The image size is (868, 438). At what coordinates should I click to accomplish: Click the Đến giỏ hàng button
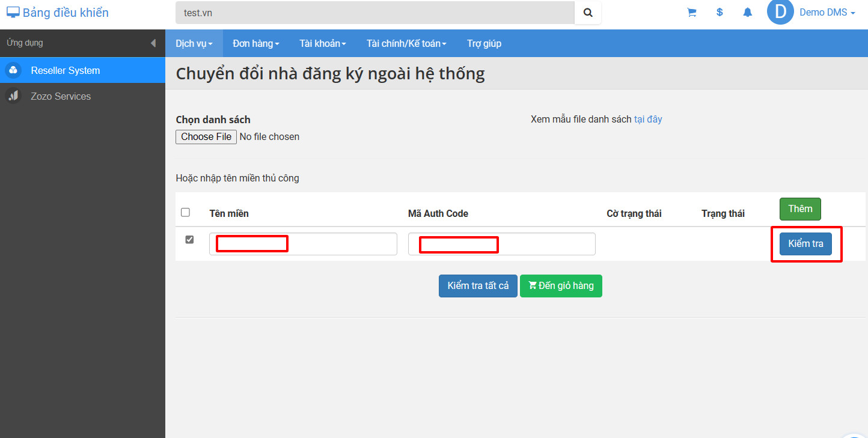(561, 286)
